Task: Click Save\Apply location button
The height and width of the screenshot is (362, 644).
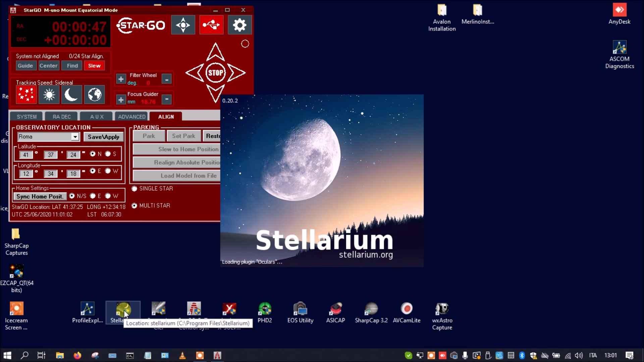Action: (104, 137)
